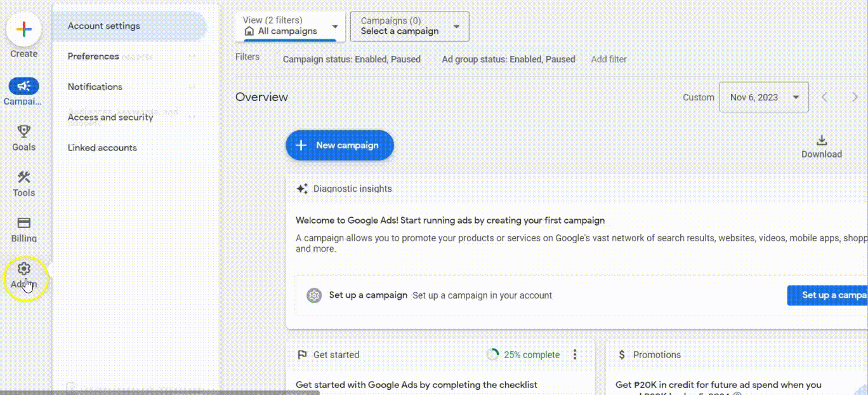Open the Admin gear section

coord(24,269)
